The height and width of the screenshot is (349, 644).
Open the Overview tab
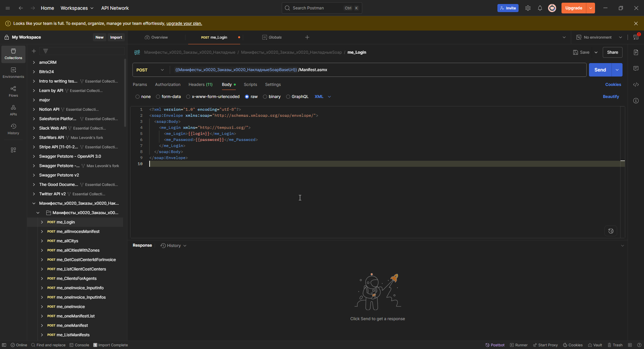pos(156,37)
